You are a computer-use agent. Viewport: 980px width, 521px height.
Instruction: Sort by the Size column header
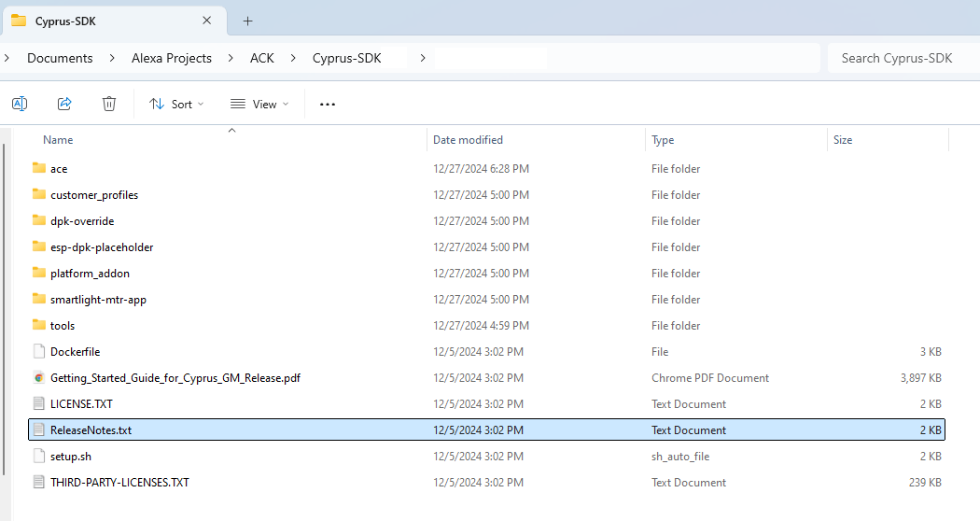tap(843, 139)
